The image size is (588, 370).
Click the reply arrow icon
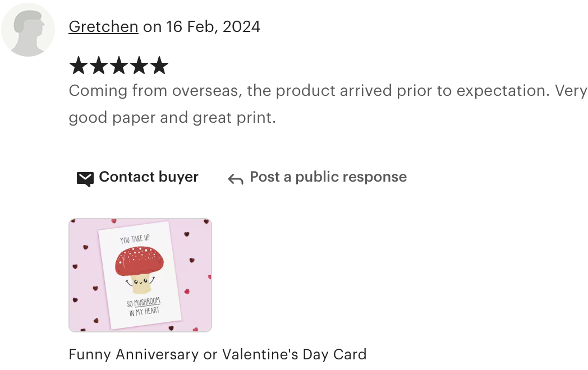click(x=236, y=179)
